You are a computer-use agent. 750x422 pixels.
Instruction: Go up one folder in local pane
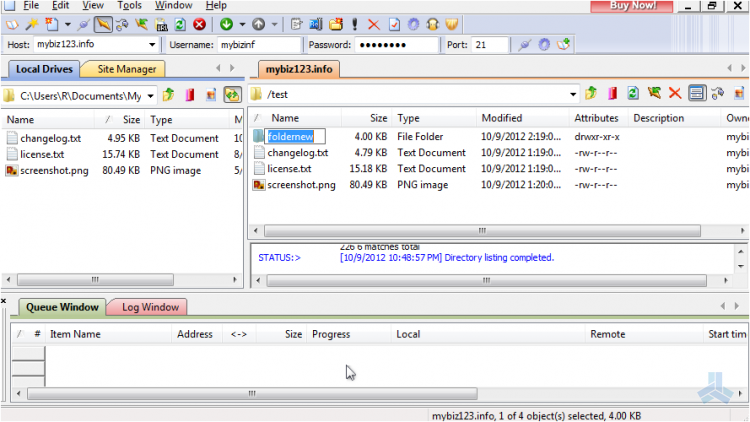tap(169, 95)
